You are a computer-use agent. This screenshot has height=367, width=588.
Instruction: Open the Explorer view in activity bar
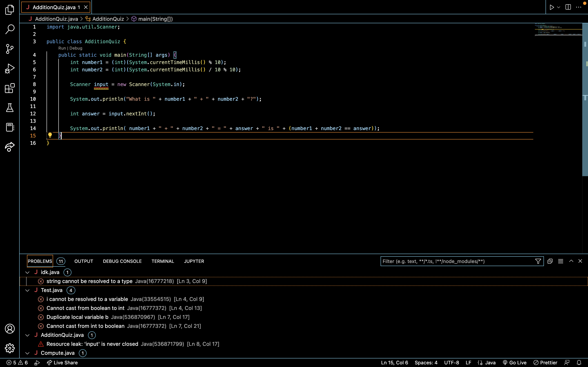[10, 10]
